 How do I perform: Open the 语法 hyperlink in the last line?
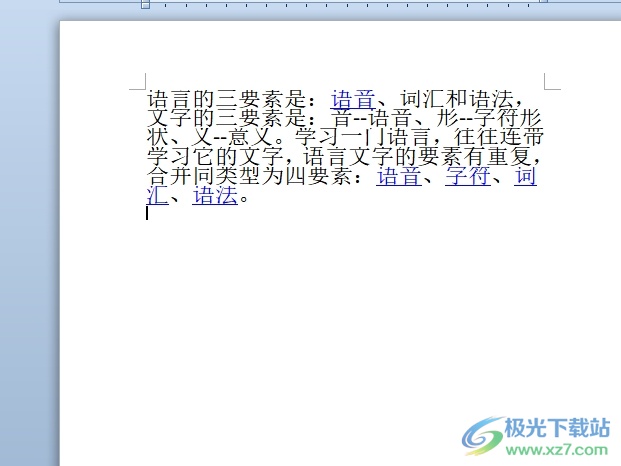(215, 196)
